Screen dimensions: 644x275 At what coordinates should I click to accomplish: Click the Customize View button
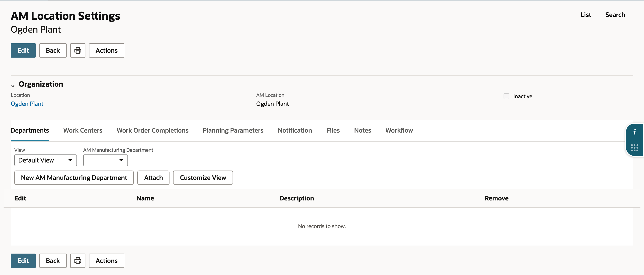[x=203, y=178]
